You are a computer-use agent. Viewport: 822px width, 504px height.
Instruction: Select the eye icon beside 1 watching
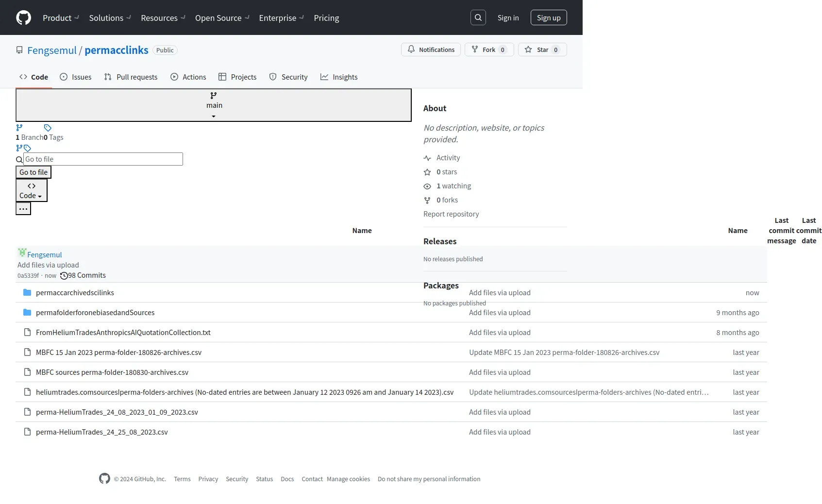tap(427, 186)
